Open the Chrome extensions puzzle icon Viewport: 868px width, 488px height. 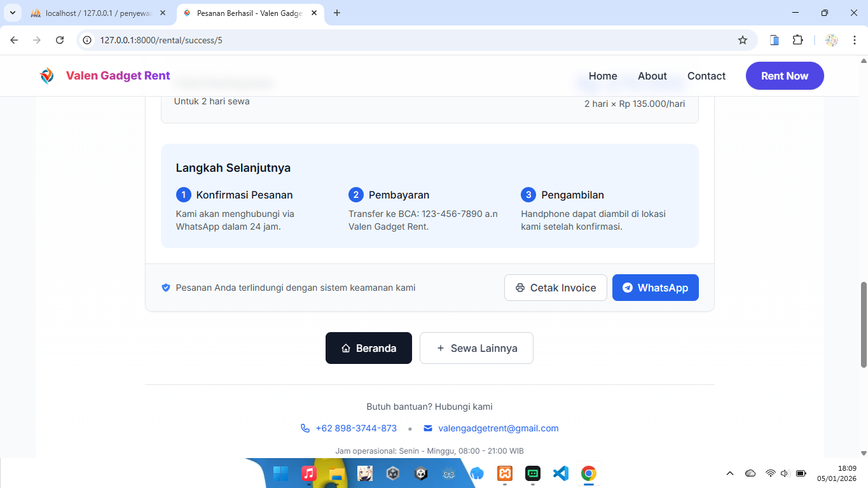(x=797, y=40)
